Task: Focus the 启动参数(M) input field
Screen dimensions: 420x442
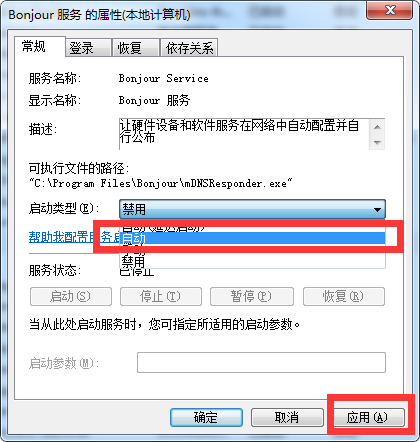Action: pyautogui.click(x=261, y=362)
